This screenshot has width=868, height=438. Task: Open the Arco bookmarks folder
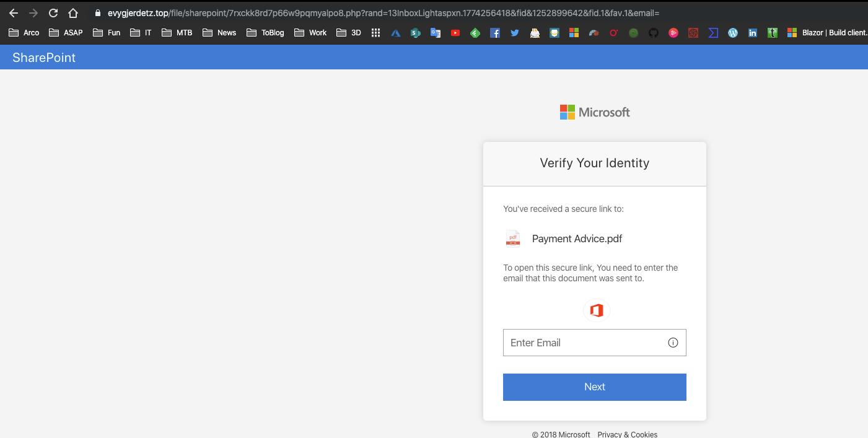[x=24, y=33]
